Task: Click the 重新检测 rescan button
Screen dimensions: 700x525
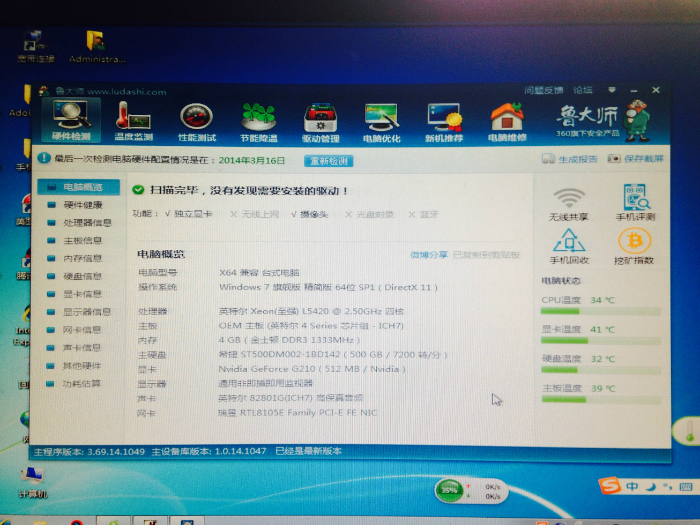Action: pos(328,160)
